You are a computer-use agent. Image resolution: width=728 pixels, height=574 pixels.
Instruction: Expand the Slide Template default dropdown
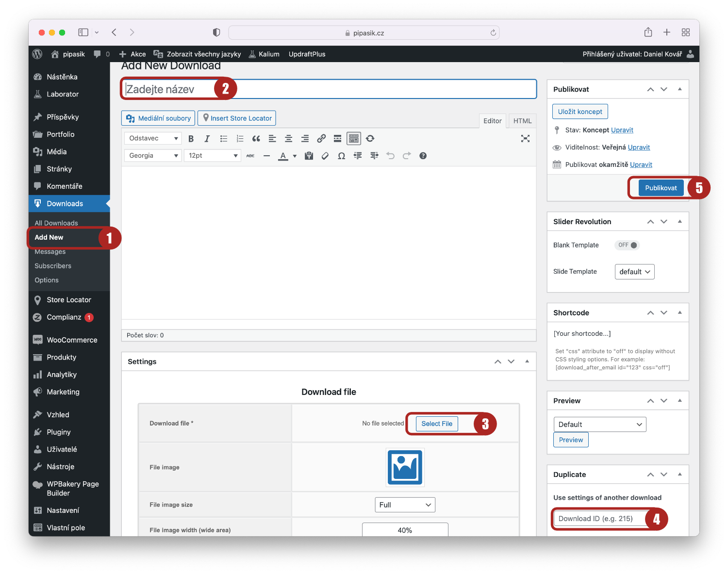pyautogui.click(x=634, y=272)
